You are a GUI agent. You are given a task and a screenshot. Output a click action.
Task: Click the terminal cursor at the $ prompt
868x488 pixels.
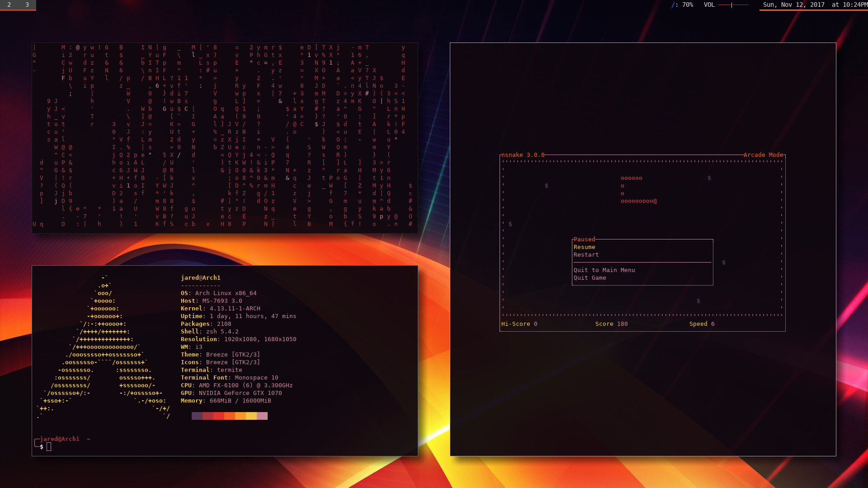49,447
